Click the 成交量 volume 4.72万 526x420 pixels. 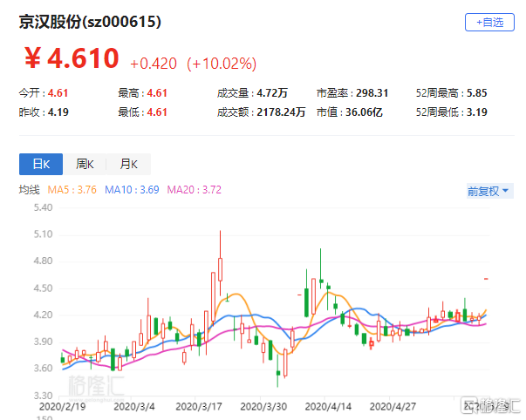(272, 93)
